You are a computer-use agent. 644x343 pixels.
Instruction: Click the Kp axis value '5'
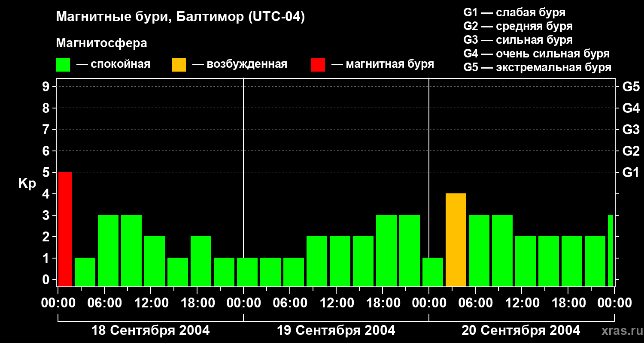pyautogui.click(x=47, y=172)
